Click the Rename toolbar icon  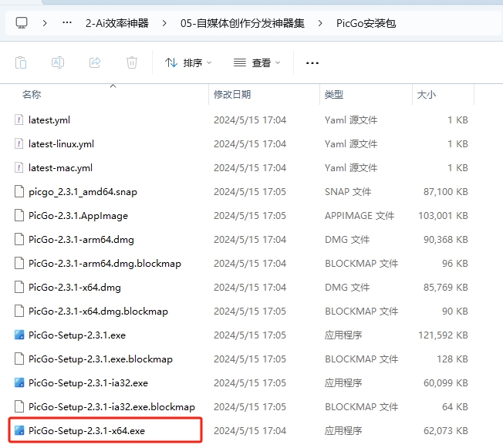coord(58,62)
